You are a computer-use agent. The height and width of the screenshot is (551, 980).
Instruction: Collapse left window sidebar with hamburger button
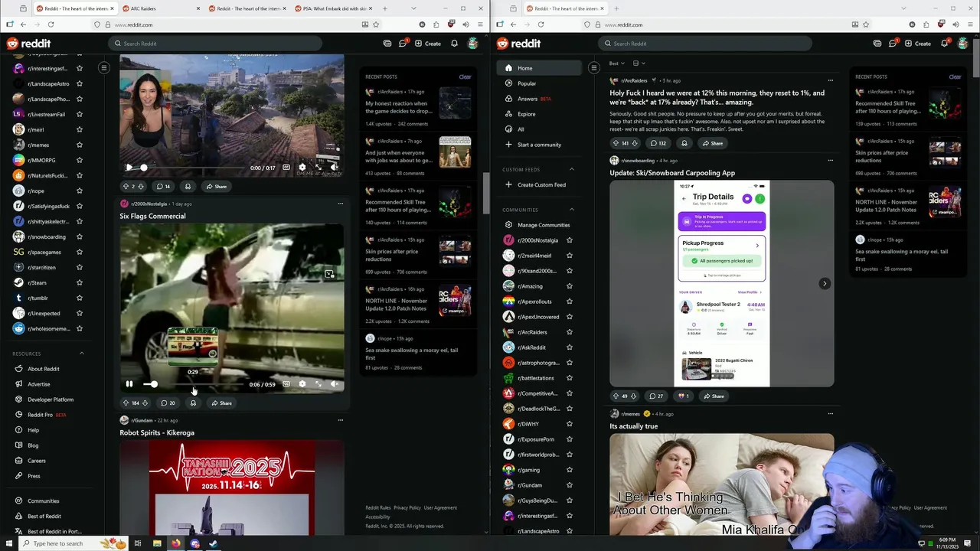coord(104,68)
